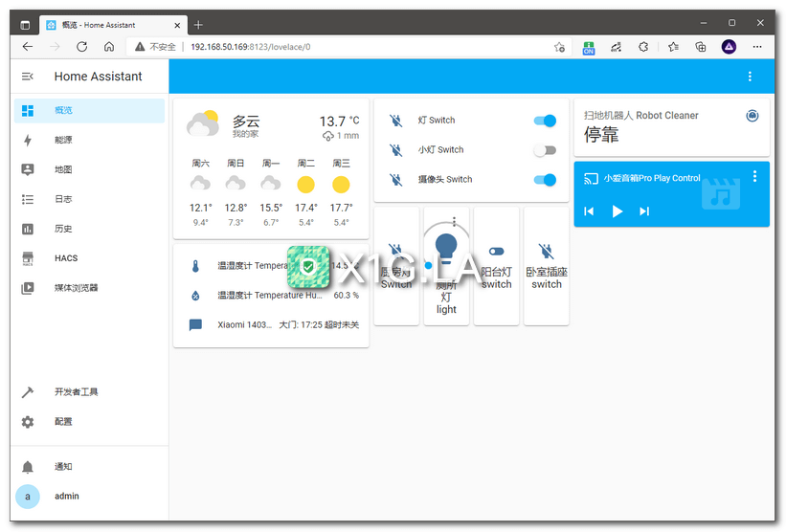
Task: View 通知 notifications
Action: click(63, 467)
